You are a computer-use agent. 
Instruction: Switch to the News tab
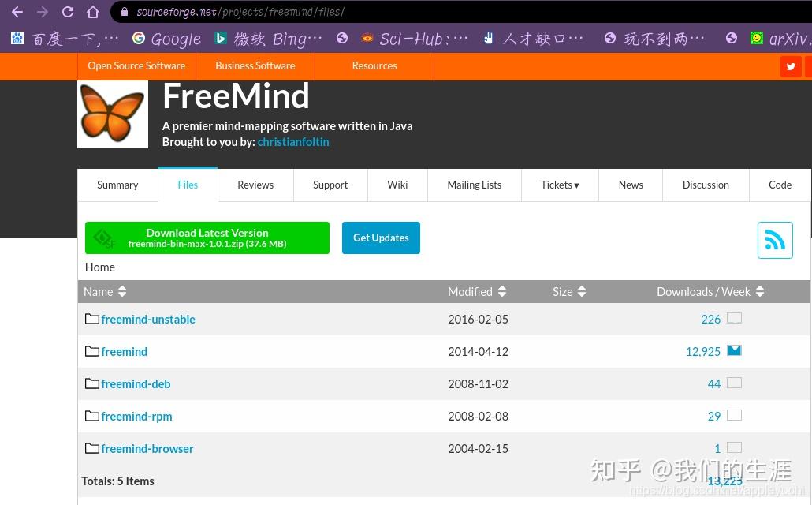coord(631,185)
